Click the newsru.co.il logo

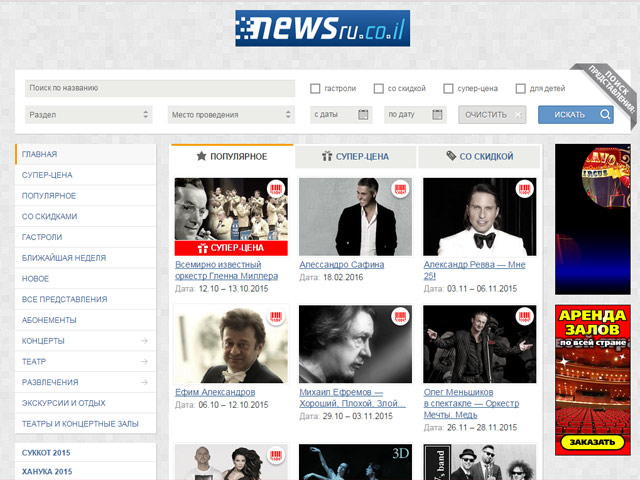click(x=322, y=28)
